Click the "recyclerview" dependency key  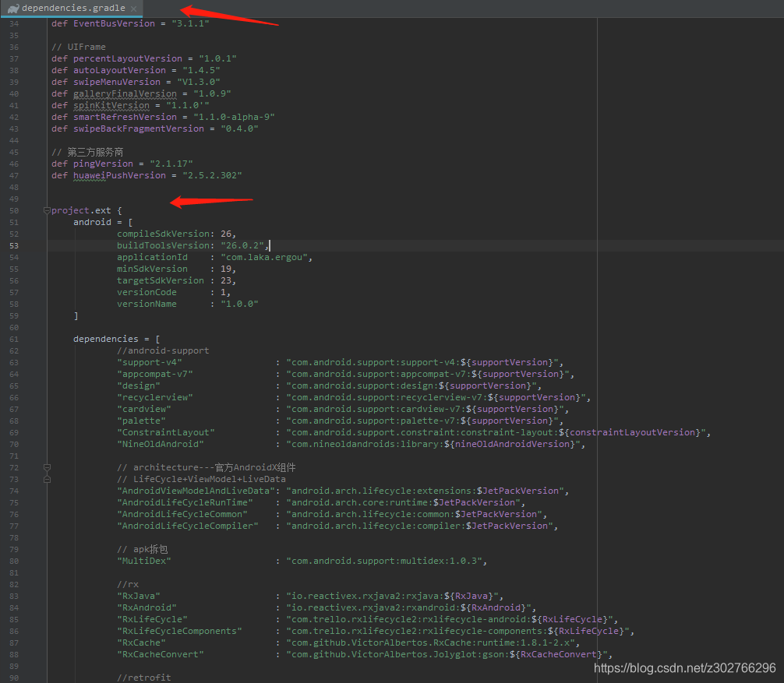[x=155, y=398]
